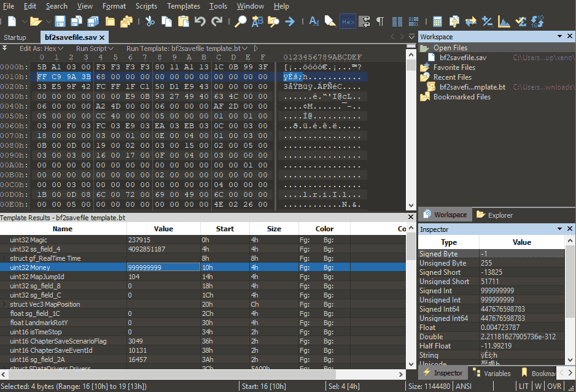Open Inspector panel options dropdown

pos(559,229)
